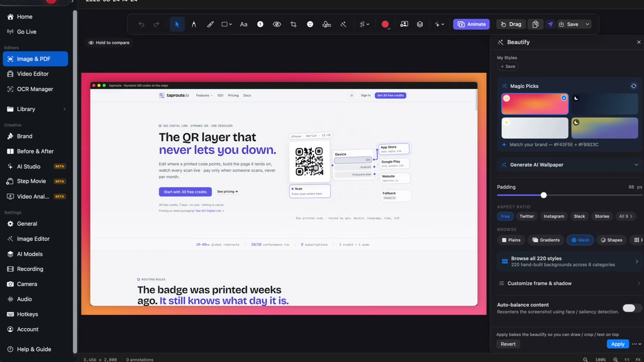Click the webcam overlay icon in toolbar
Image resolution: width=644 pixels, height=362 pixels.
404,24
